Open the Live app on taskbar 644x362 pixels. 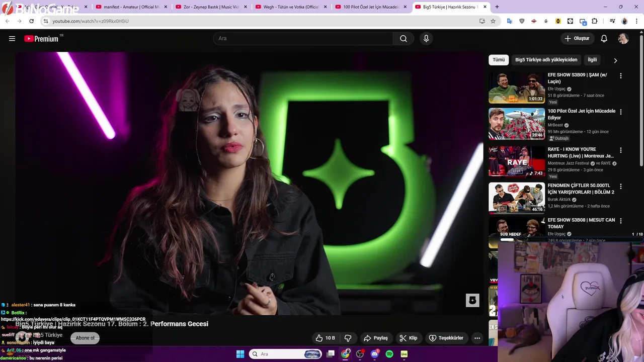404,354
